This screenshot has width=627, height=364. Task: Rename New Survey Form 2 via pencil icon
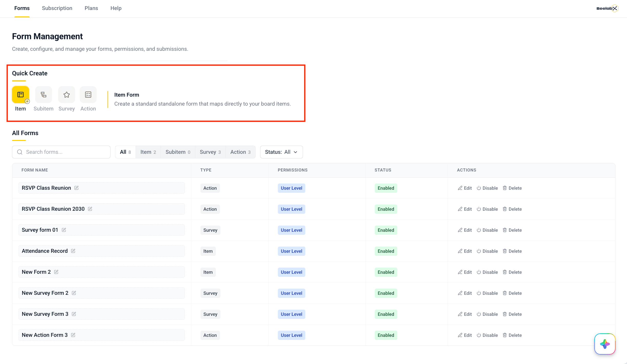coord(74,293)
